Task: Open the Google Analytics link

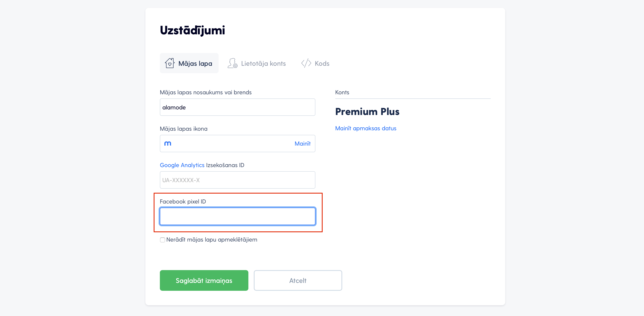Action: pos(182,165)
